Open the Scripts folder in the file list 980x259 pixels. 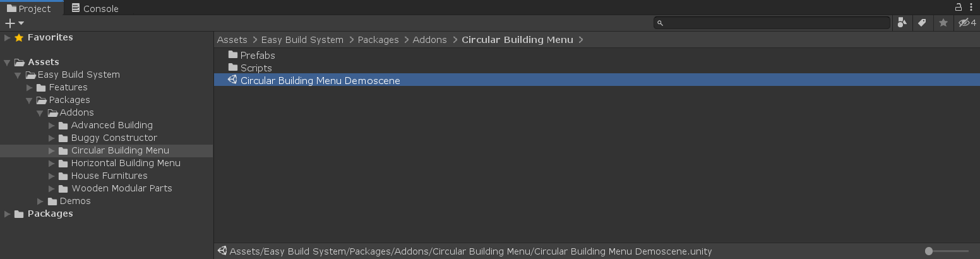click(256, 68)
